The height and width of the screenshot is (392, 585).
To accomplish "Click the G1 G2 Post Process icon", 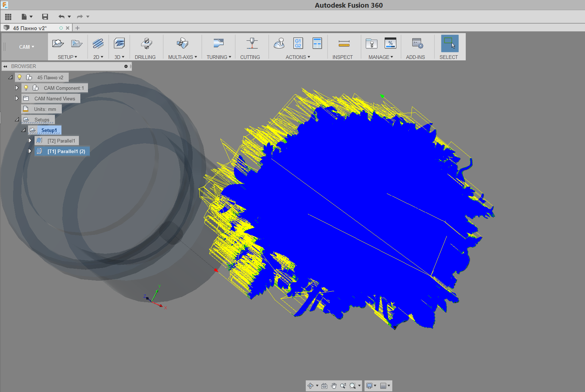I will (x=298, y=43).
